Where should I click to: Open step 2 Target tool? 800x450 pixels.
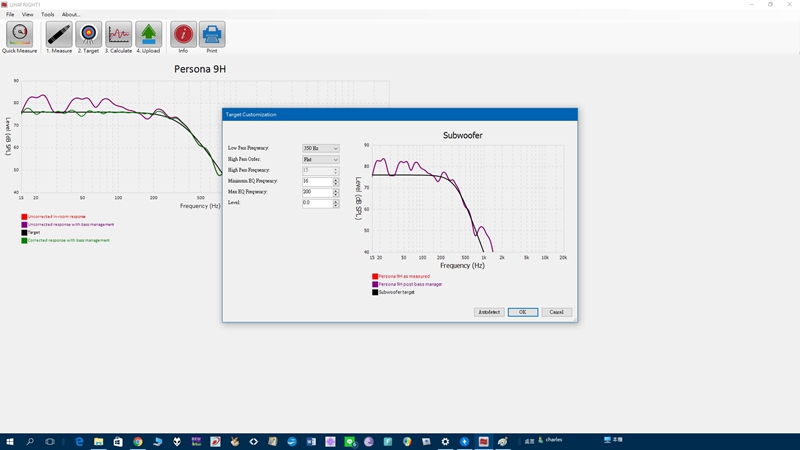[x=88, y=35]
